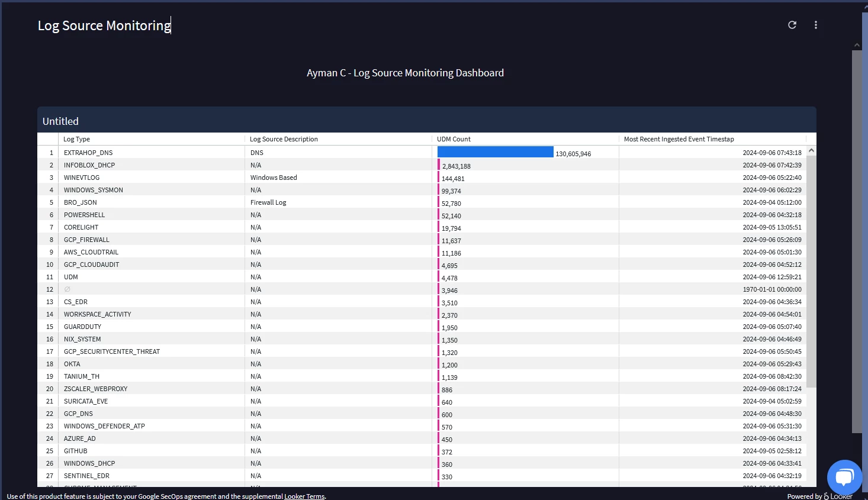Open the Looker Terms link
This screenshot has height=500, width=868.
pos(304,496)
